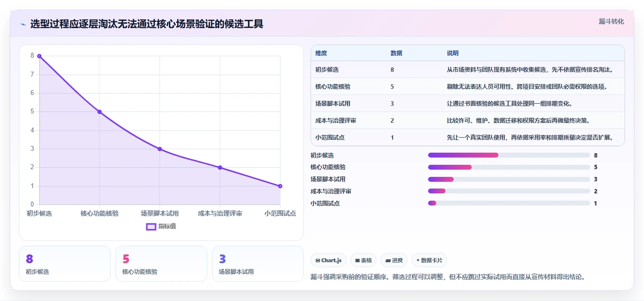Screen dimensions: 644x301
Task: Click x-axis label 初步候选 on chart
Action: tap(39, 213)
